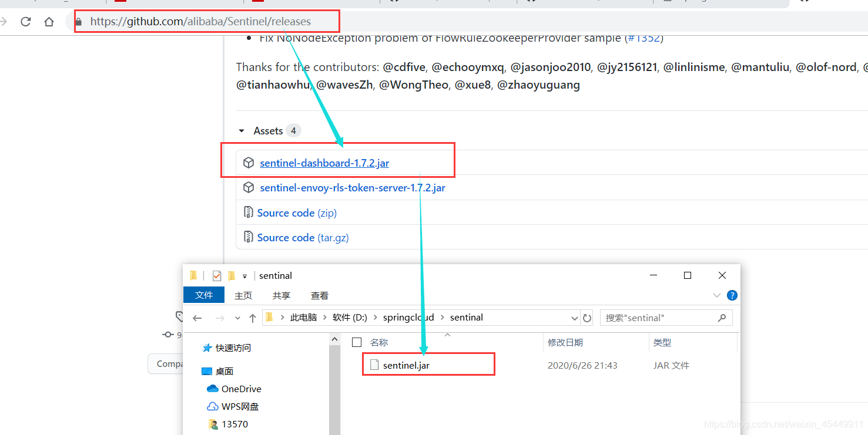Download sentinel-dashboard-1.7.2.jar
868x435 pixels.
tap(324, 163)
